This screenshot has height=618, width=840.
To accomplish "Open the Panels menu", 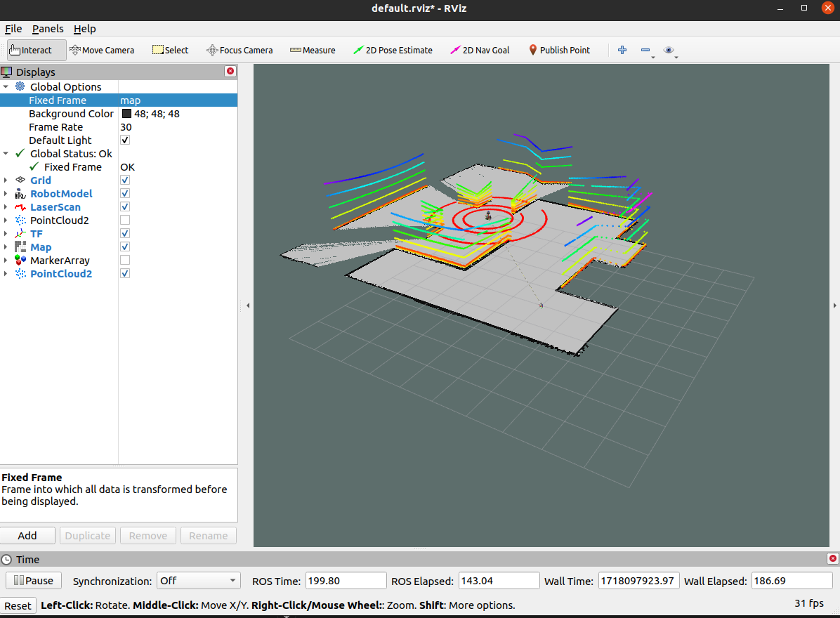I will tap(48, 29).
